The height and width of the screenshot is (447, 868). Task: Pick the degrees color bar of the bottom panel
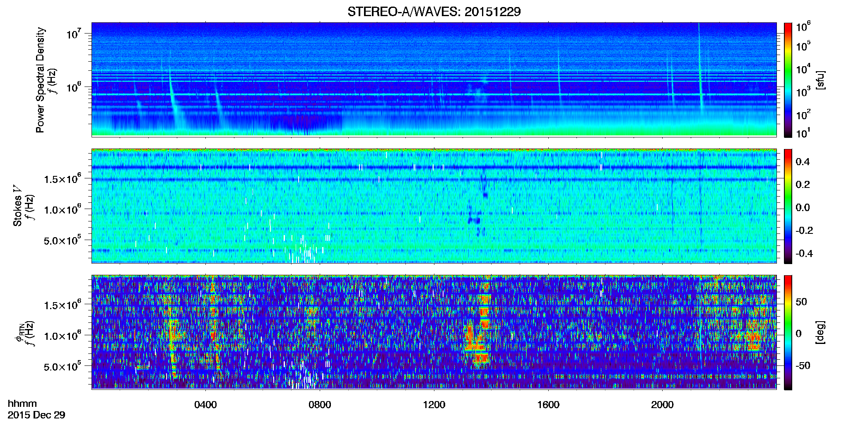[x=788, y=332]
